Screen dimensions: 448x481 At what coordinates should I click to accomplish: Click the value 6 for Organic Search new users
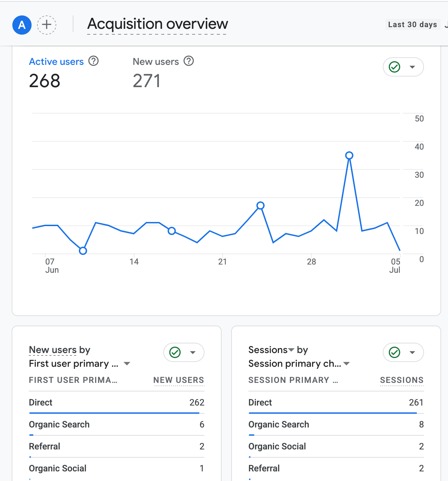[202, 424]
